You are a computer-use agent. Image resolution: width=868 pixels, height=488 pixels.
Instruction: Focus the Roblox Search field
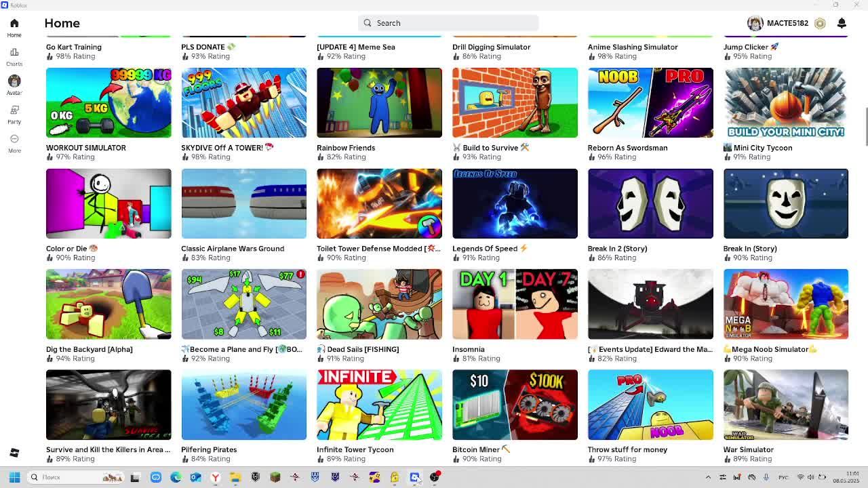448,23
